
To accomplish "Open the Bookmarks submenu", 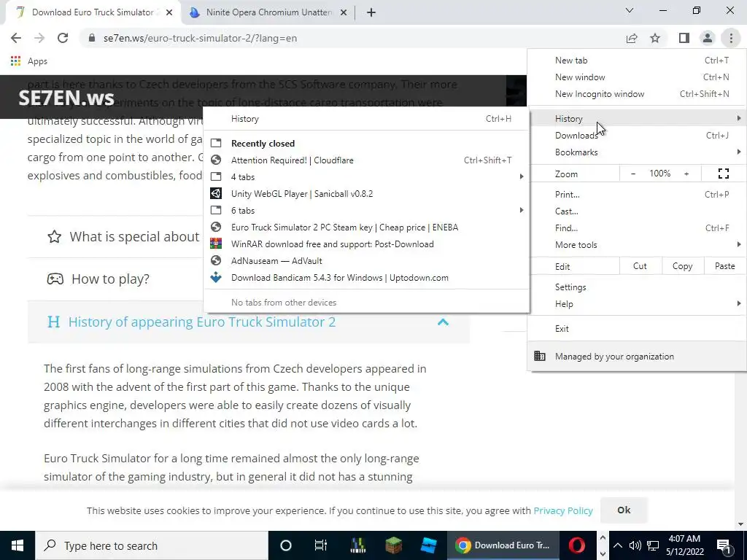I will pyautogui.click(x=637, y=152).
